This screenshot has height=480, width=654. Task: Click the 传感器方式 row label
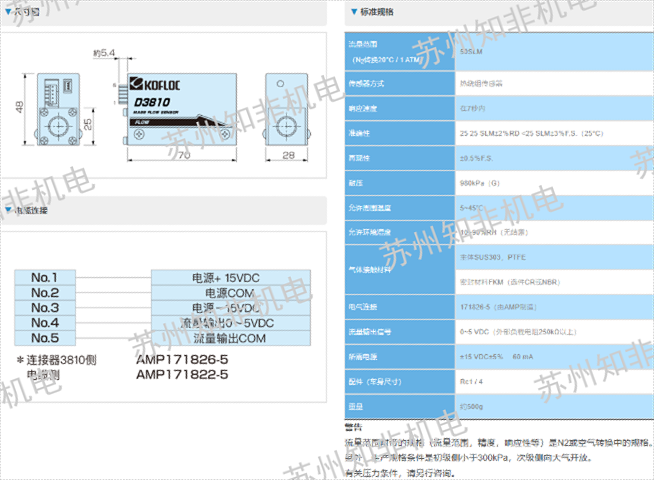(x=366, y=83)
